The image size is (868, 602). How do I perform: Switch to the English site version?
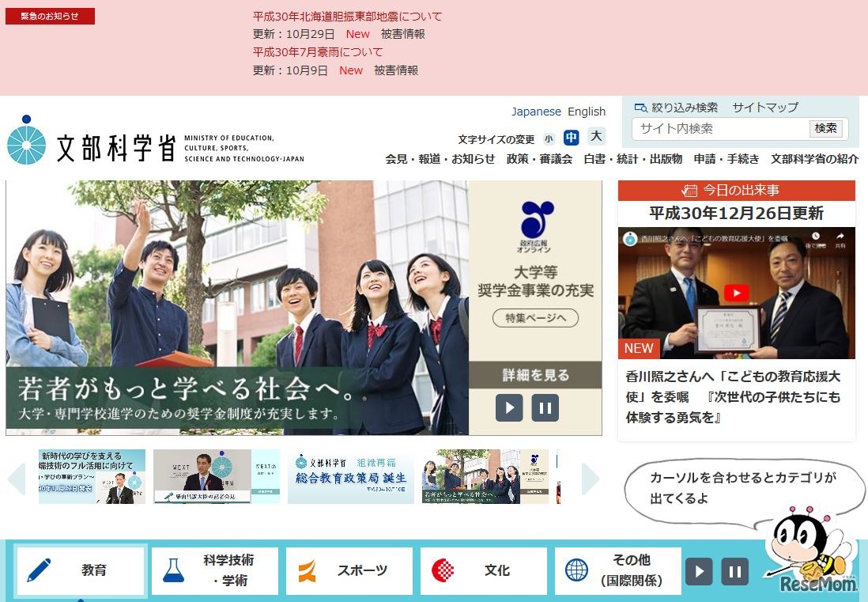click(x=586, y=112)
